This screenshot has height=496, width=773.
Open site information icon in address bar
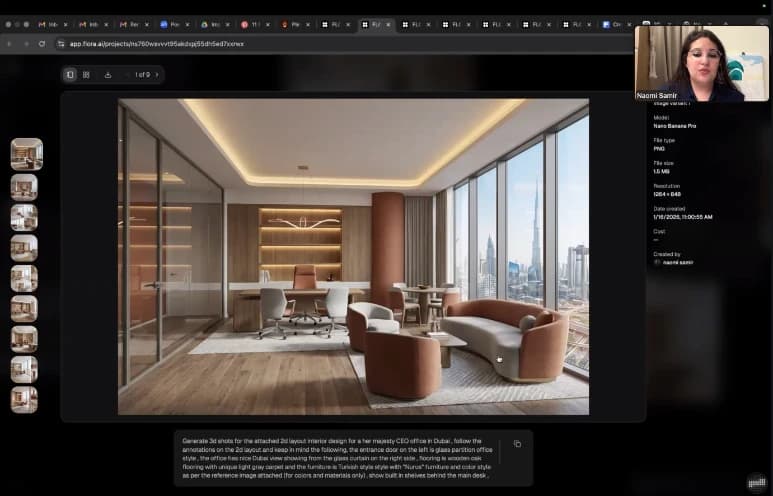[x=61, y=44]
